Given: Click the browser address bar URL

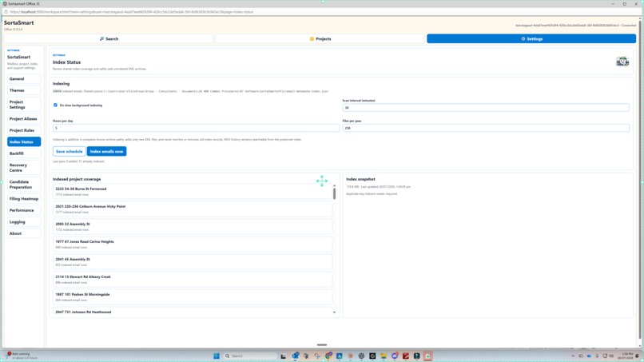Looking at the screenshot, I should (x=131, y=12).
